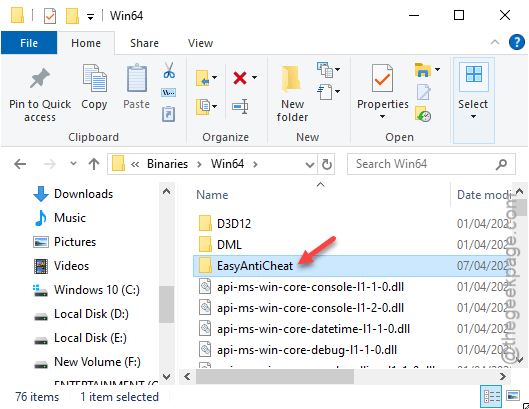This screenshot has height=409, width=529.
Task: Click the Copy path icon
Action: click(169, 92)
